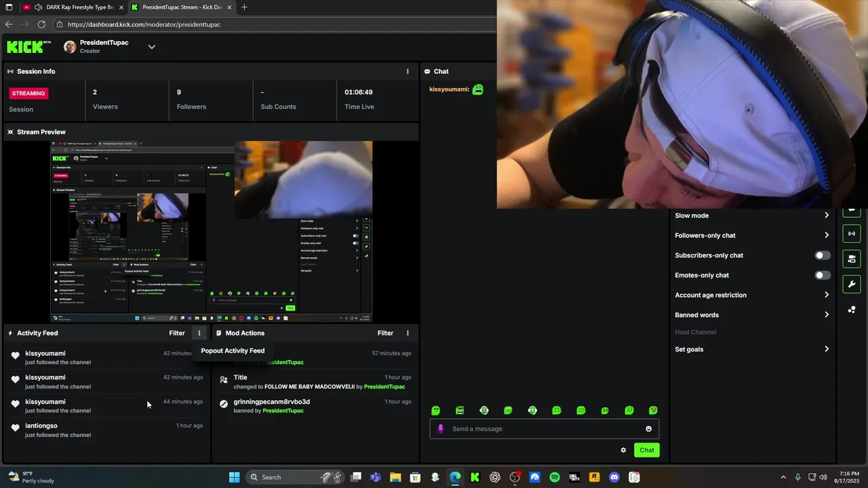The image size is (868, 488).
Task: Open Mod Actions three-dot menu
Action: [x=408, y=333]
